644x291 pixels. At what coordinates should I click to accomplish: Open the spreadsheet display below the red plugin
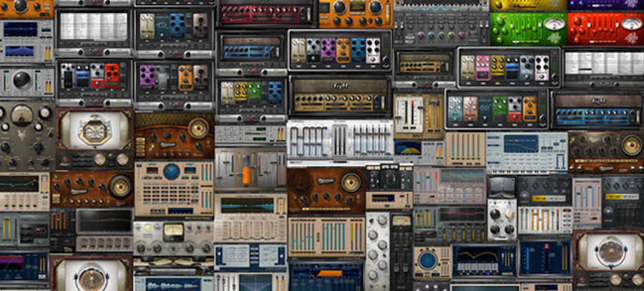click(604, 63)
